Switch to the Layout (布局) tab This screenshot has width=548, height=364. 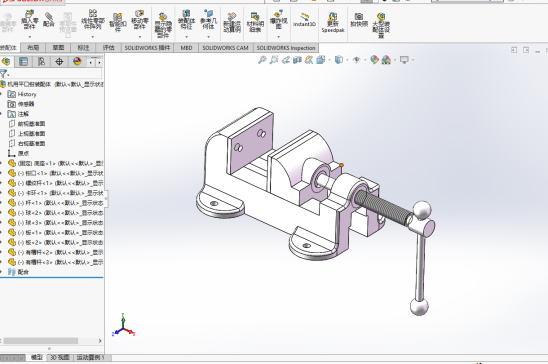tap(33, 48)
